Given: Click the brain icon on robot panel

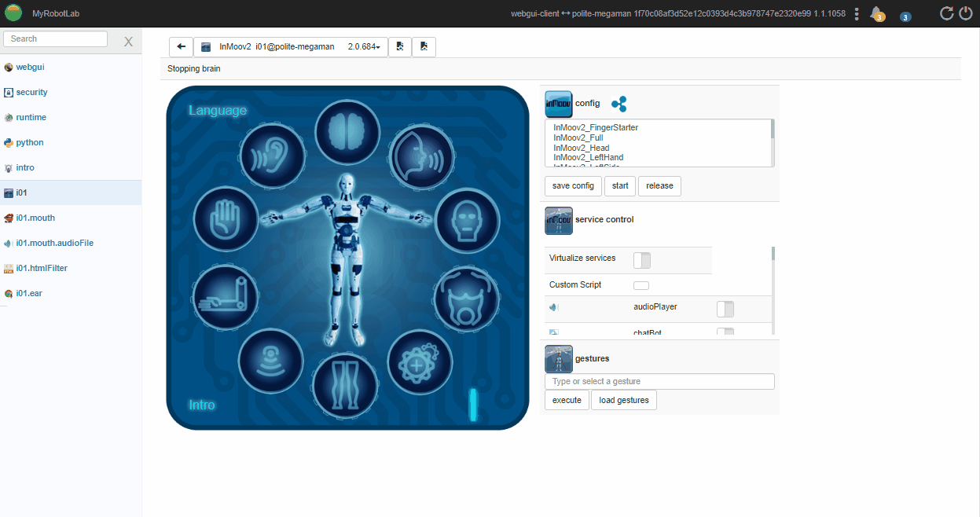Looking at the screenshot, I should pyautogui.click(x=347, y=132).
